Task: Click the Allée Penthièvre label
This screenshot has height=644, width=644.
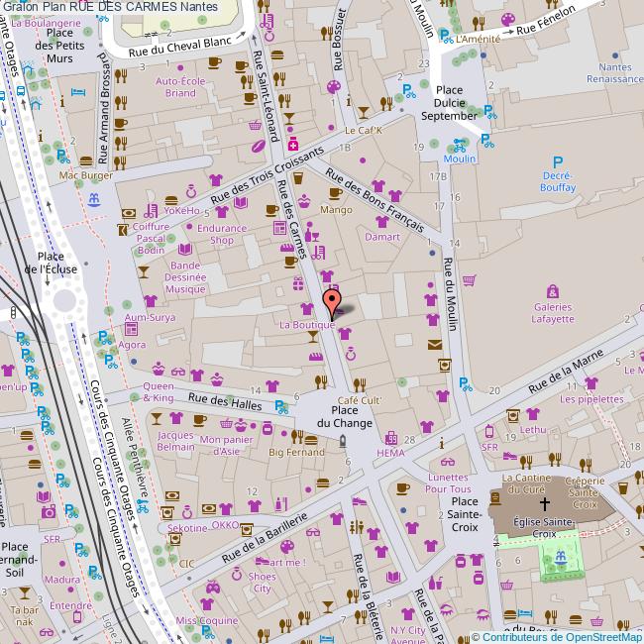Action: click(x=135, y=457)
